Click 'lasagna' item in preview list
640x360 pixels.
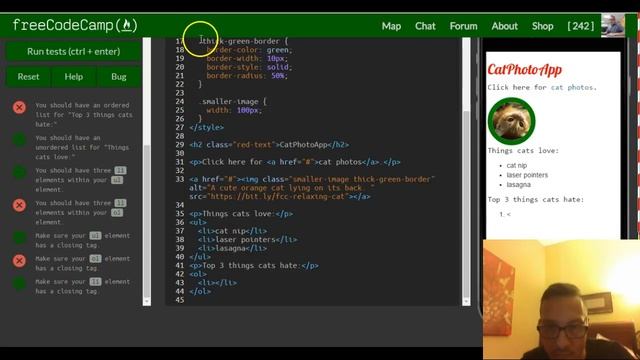pyautogui.click(x=518, y=184)
